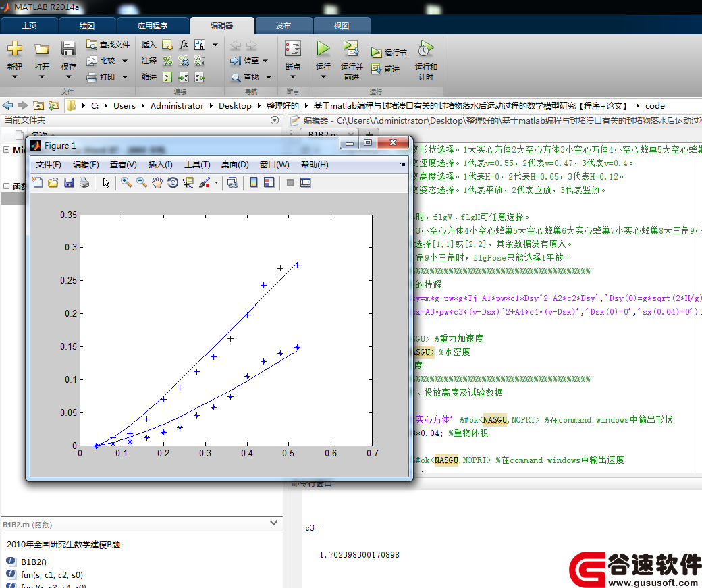Click the Run and Time (运行和计时) icon

coord(426,49)
